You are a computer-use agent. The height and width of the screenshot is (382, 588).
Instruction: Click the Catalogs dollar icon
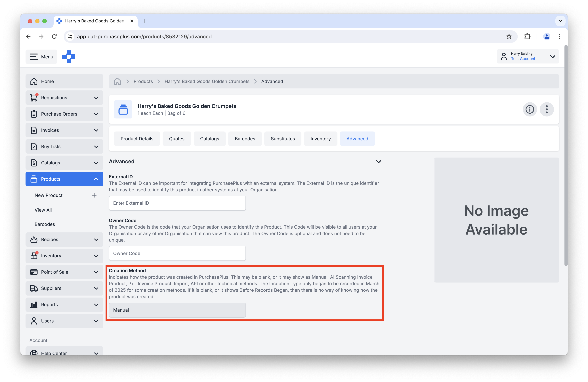34,163
